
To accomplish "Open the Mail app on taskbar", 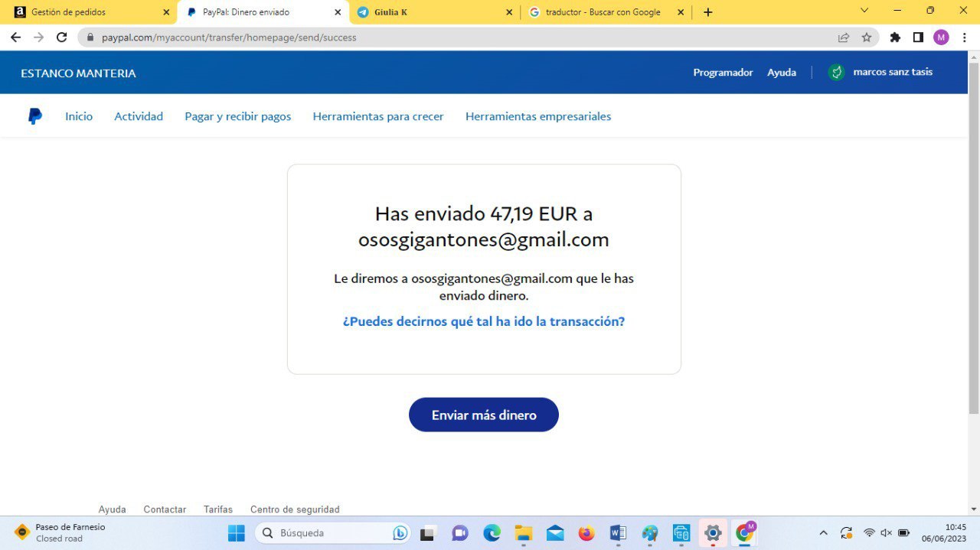I will point(555,533).
